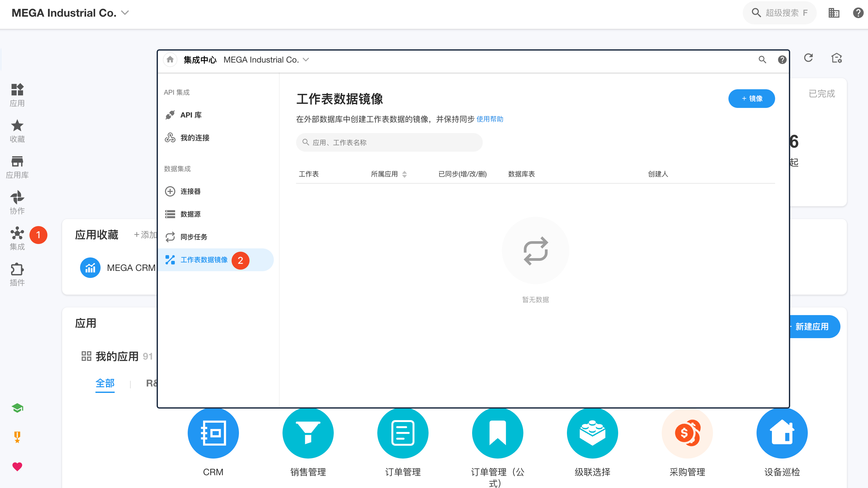Open 协作 collaboration in sidebar
This screenshot has height=488, width=868.
click(17, 202)
